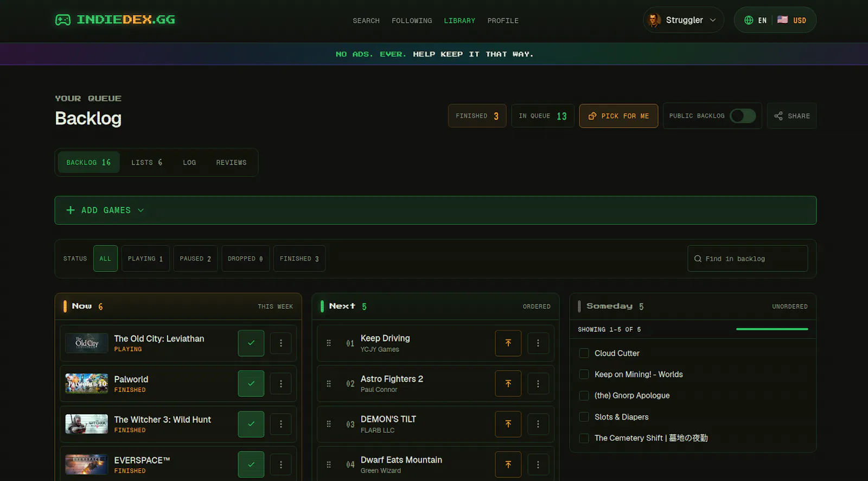Image resolution: width=868 pixels, height=481 pixels.
Task: Open the Library nav item
Action: [x=459, y=21]
